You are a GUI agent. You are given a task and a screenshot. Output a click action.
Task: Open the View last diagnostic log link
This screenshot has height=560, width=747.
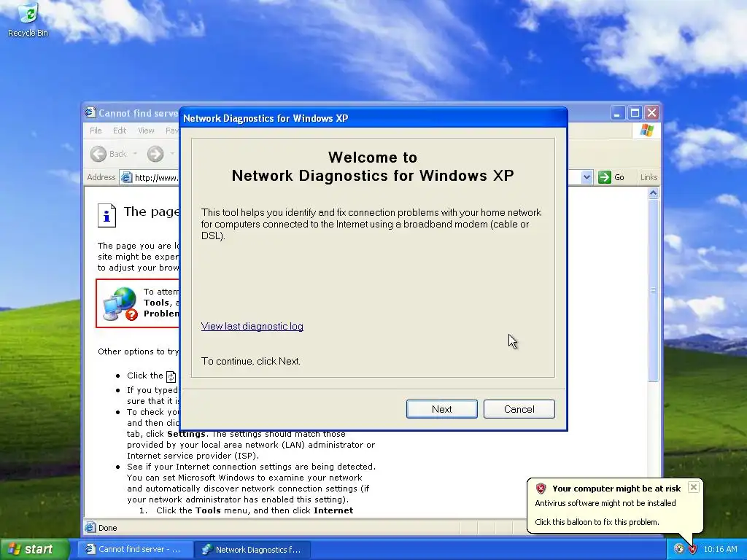[252, 326]
